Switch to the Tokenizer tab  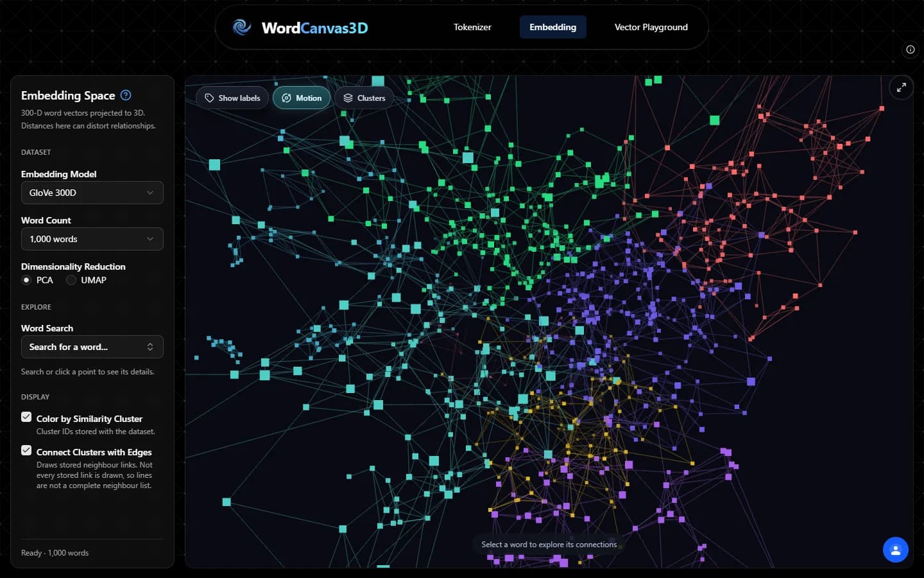472,27
